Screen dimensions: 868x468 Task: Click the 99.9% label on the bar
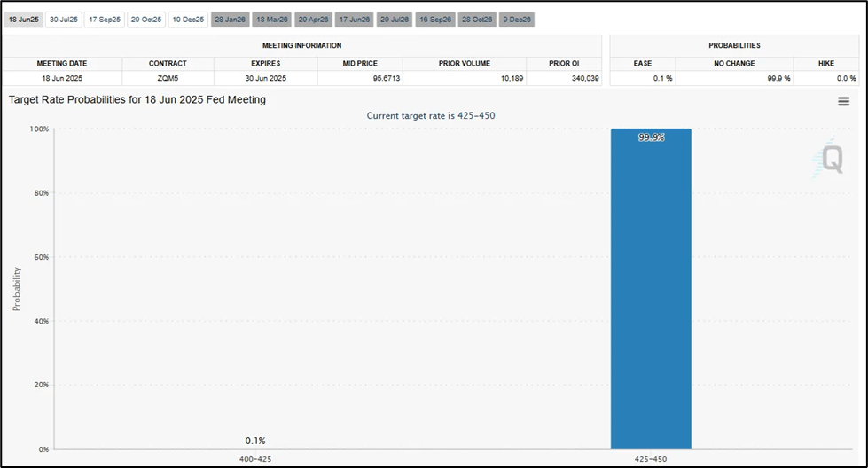coord(651,137)
